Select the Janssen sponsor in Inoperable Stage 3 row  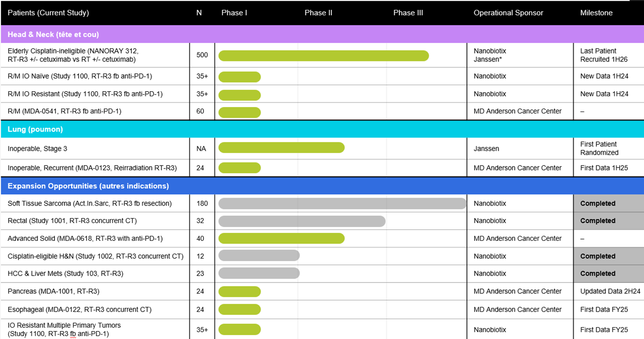pos(486,148)
